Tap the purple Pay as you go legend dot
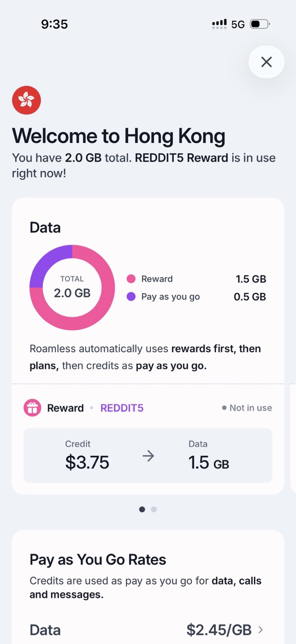The image size is (296, 644). pos(132,297)
